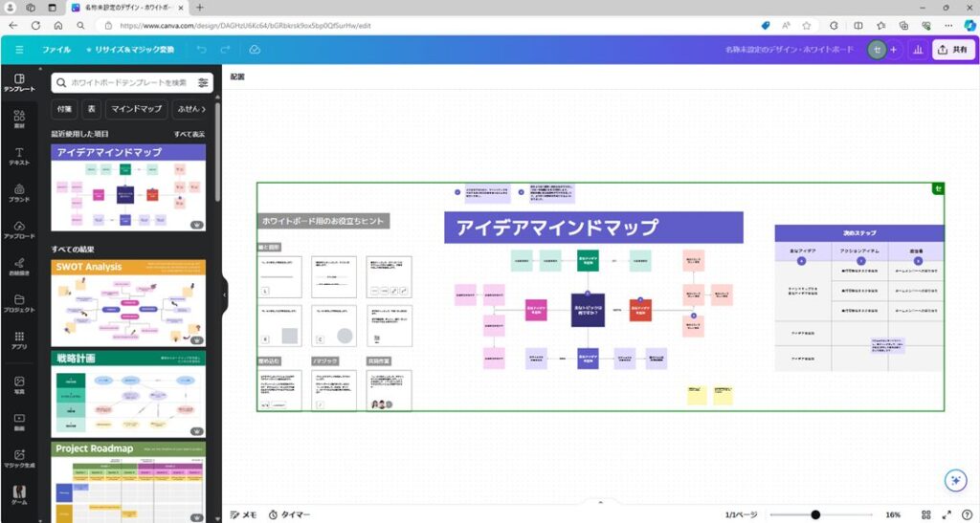Toggle the grid view icon at bottom right
The height and width of the screenshot is (523, 980).
[925, 514]
